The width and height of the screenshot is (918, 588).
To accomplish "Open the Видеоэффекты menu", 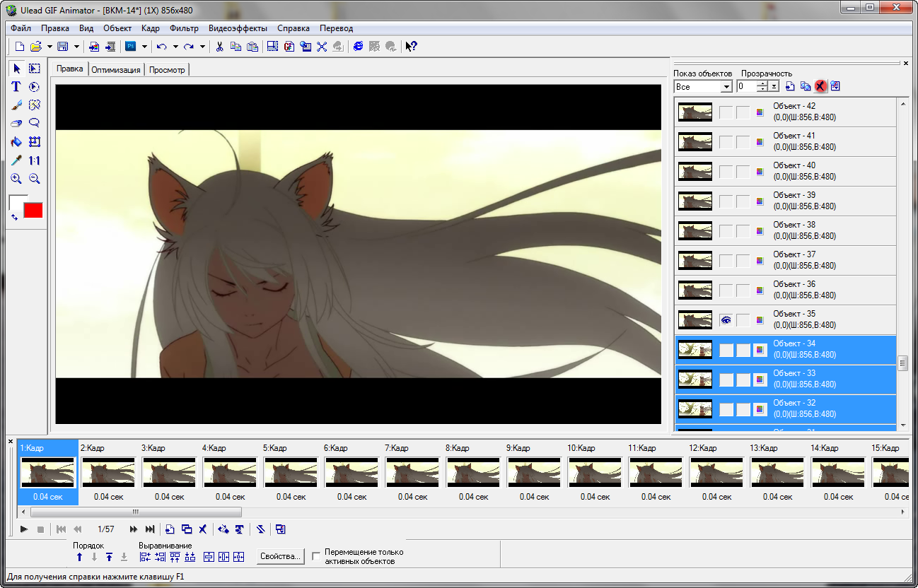I will (238, 28).
